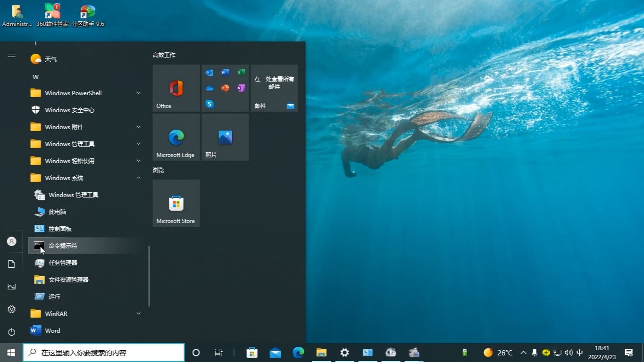Click the 浏览 group heading
The width and height of the screenshot is (644, 362).
pyautogui.click(x=158, y=170)
